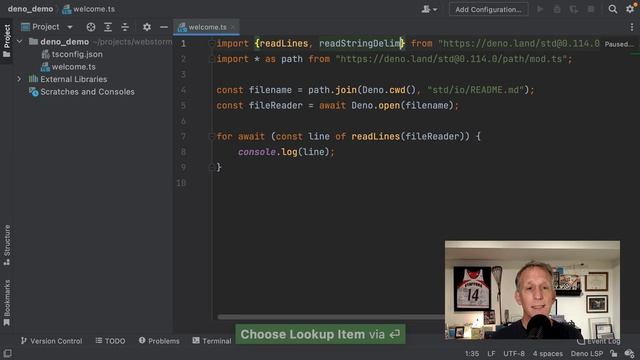
Task: Click the Debug icon in toolbar
Action: [557, 9]
